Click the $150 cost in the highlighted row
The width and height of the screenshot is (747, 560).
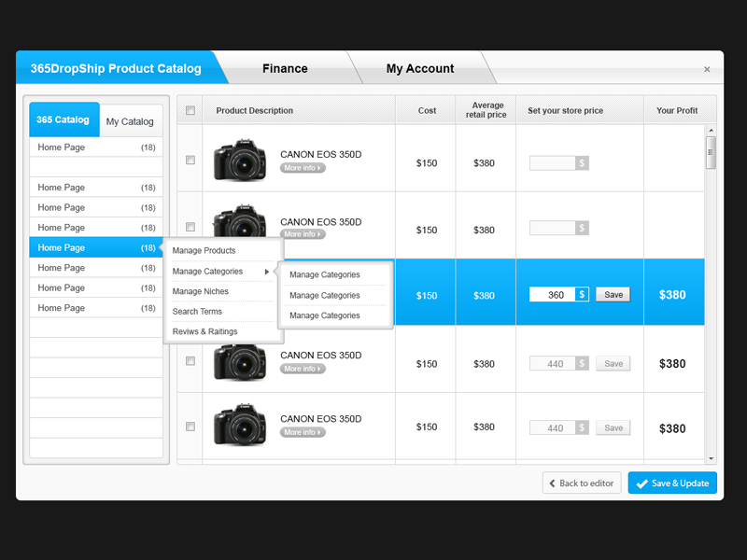click(x=427, y=296)
